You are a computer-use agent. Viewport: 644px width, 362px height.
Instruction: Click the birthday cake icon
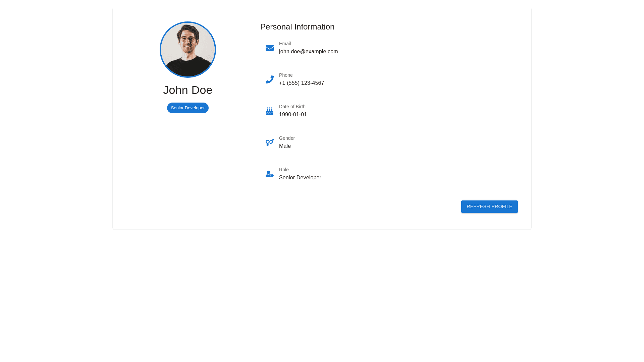pyautogui.click(x=270, y=111)
